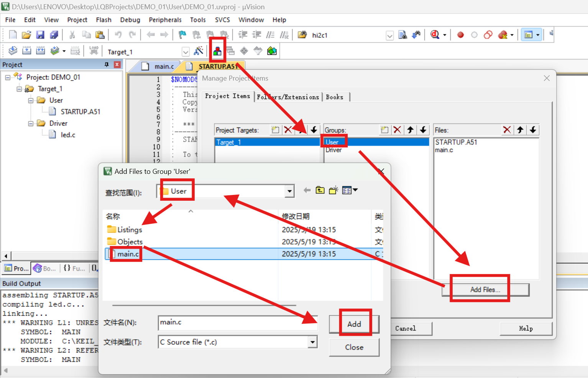Viewport: 588px width, 378px height.
Task: Create a new Group in dialog
Action: tap(384, 130)
